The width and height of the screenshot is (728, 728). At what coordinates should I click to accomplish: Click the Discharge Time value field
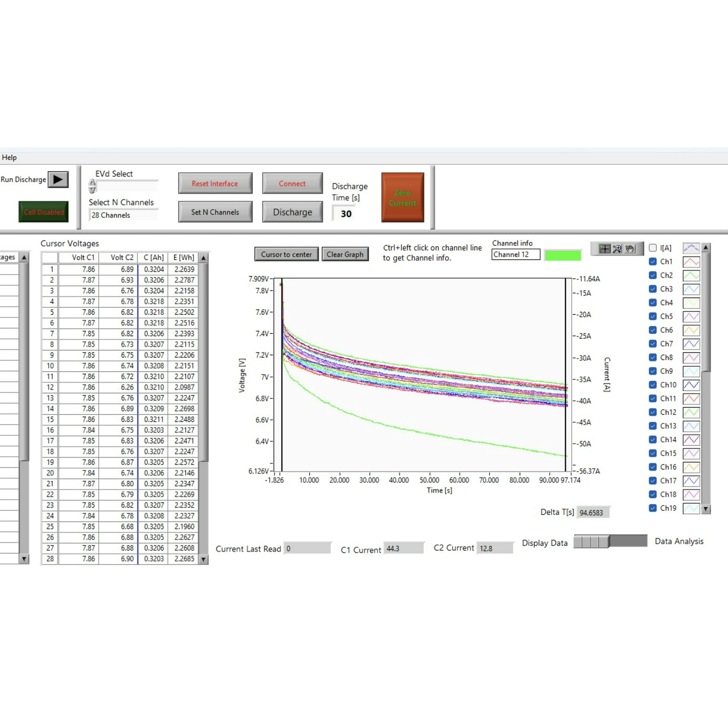(345, 214)
